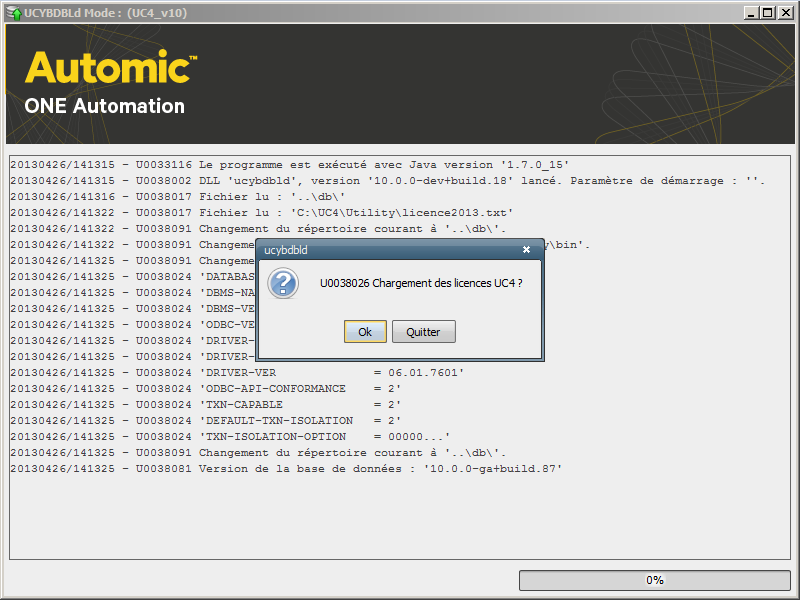
Task: Select log line 'DEFAULT-TXN-ISOLATION = 2'
Action: click(x=206, y=420)
